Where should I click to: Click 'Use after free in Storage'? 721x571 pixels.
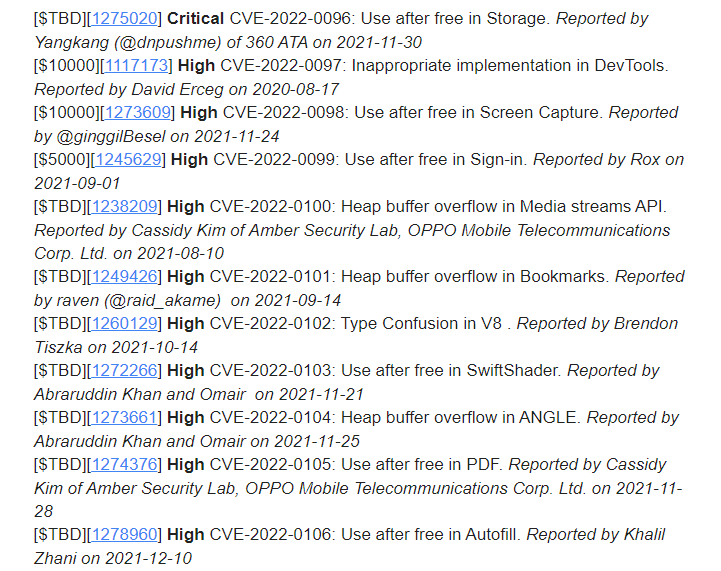click(453, 18)
